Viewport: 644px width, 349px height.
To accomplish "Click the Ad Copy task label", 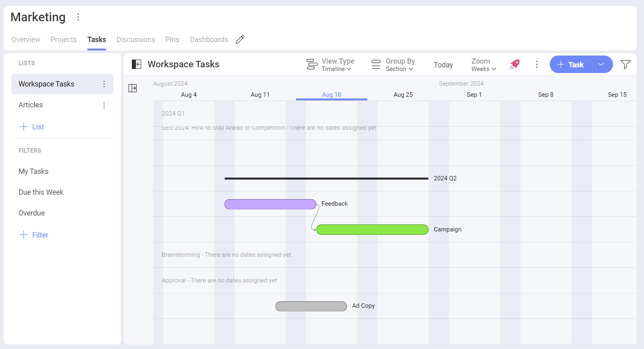I will tap(363, 306).
